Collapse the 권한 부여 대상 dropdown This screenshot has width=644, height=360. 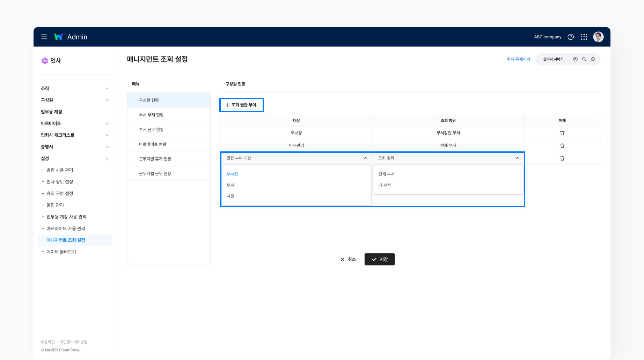[x=366, y=158]
